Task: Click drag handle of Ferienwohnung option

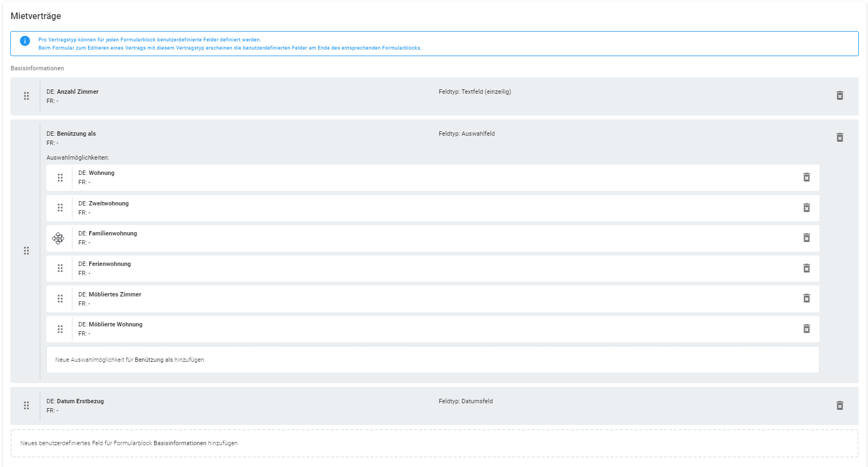Action: coord(60,268)
